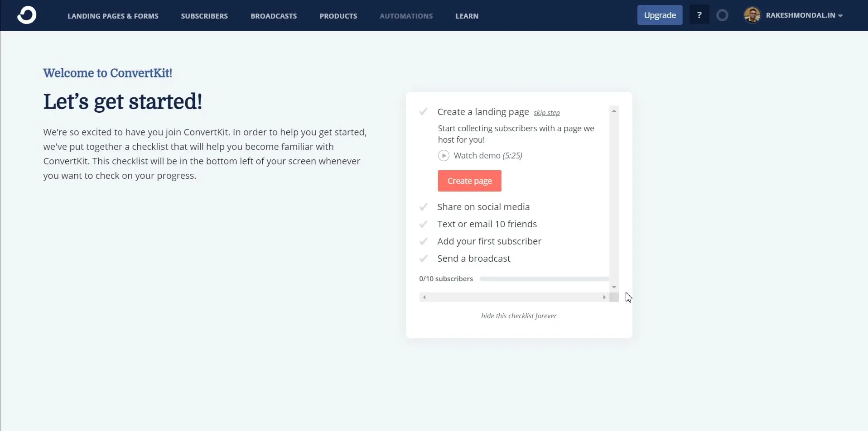
Task: Click the Upgrade button
Action: [660, 15]
